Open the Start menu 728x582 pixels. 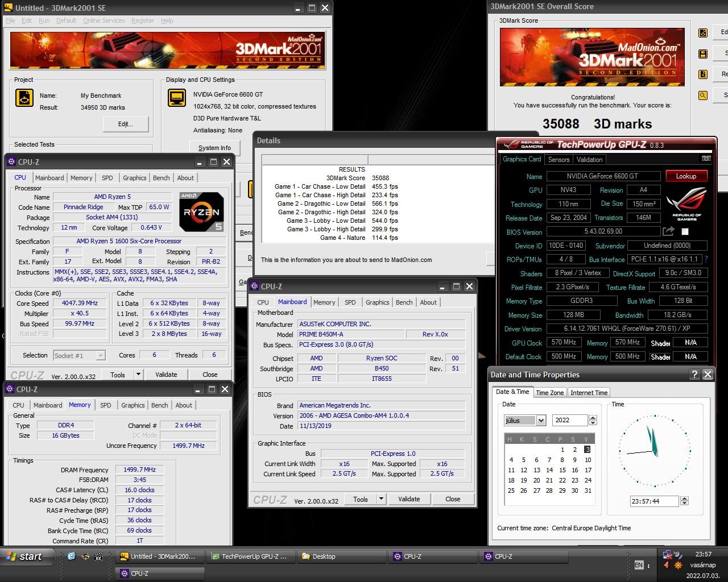coord(27,556)
